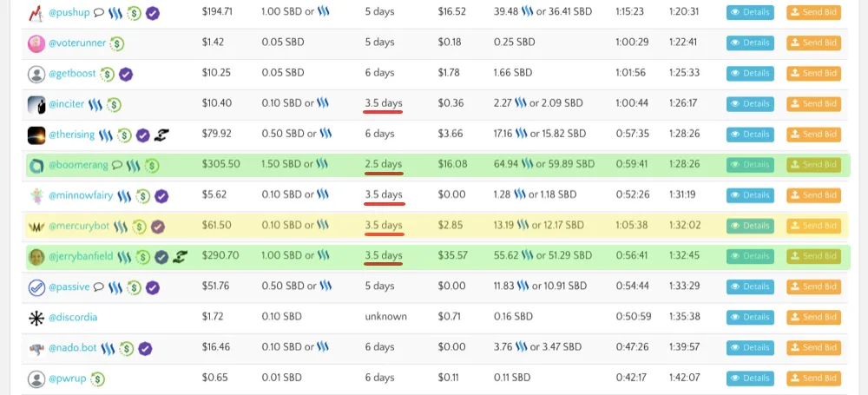Click the pink @voterunner avatar
Screen dimensions: 868x395
36,43
